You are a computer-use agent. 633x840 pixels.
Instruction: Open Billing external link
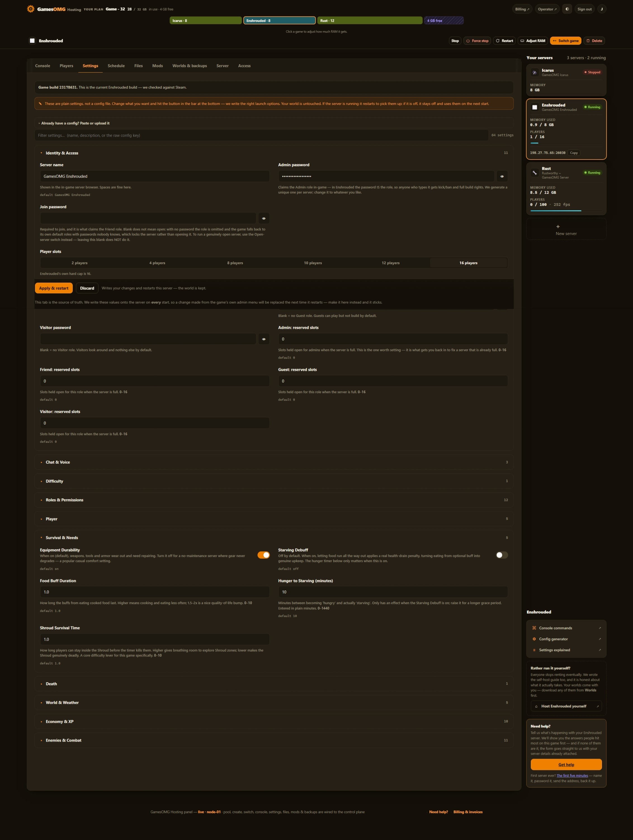522,9
